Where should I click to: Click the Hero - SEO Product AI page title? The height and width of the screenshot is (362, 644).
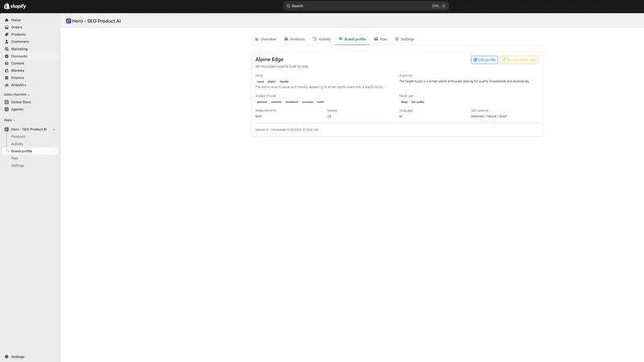click(x=97, y=21)
